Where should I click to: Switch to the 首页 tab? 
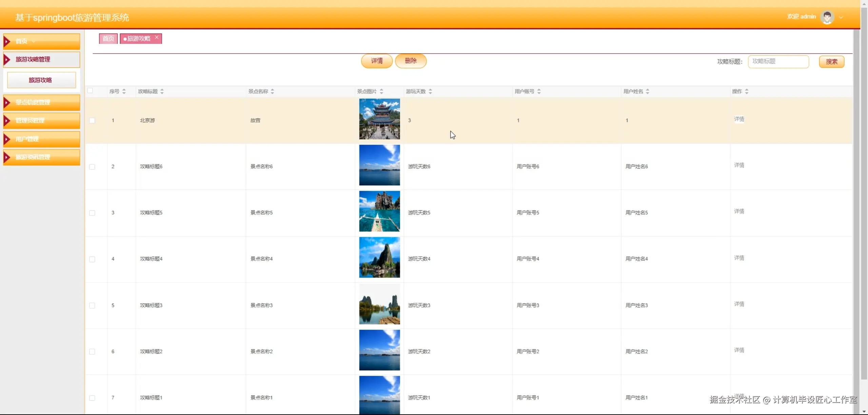tap(108, 39)
